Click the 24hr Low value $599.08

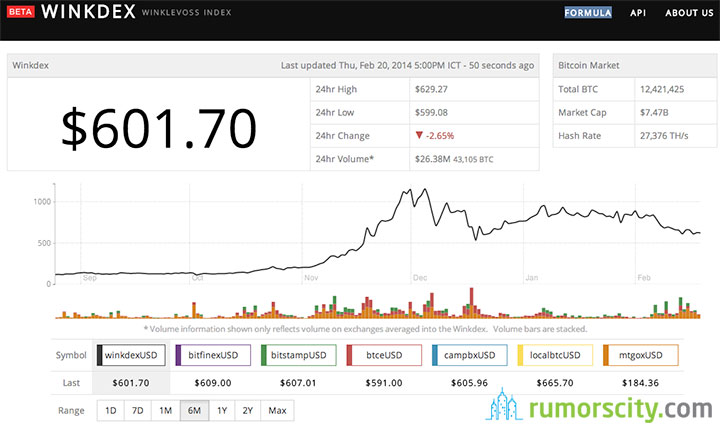point(431,112)
